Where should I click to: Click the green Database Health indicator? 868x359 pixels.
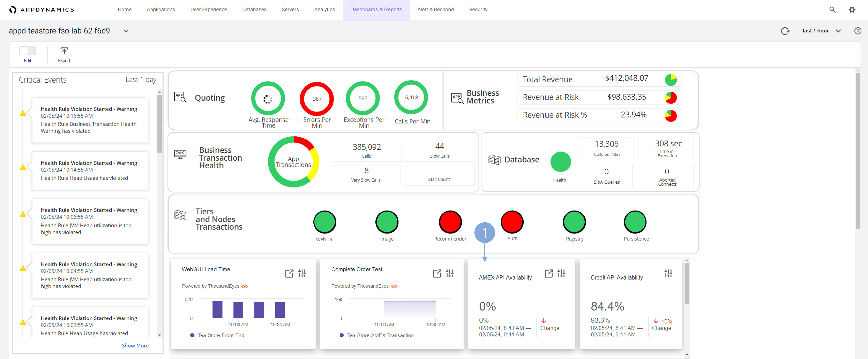560,162
